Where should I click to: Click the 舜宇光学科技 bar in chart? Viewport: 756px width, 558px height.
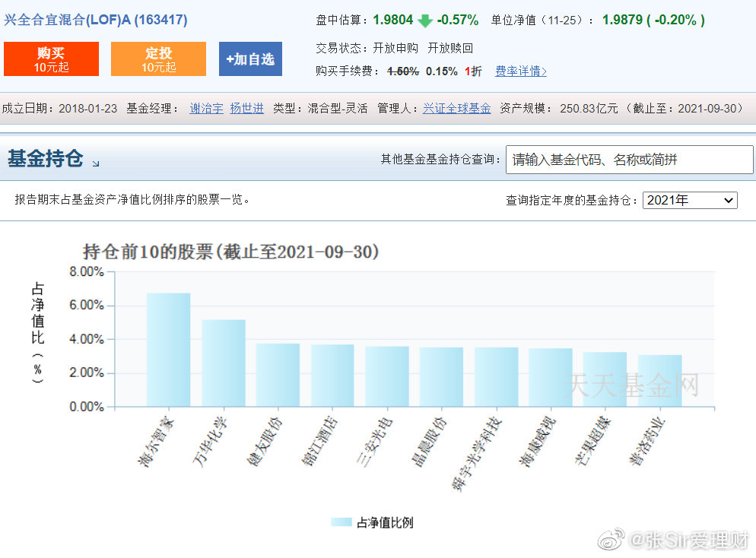(496, 377)
